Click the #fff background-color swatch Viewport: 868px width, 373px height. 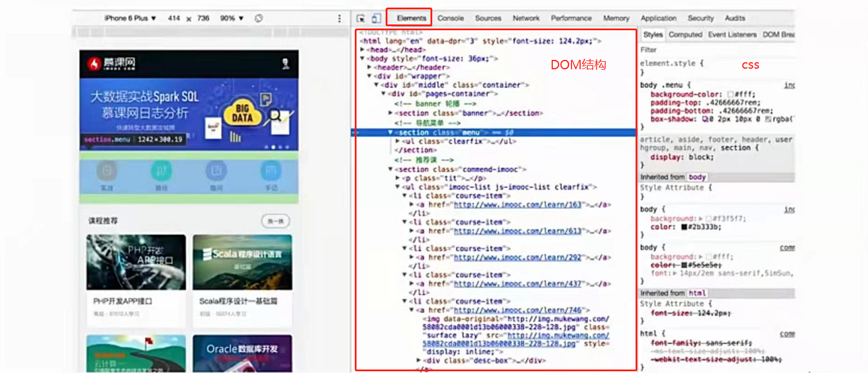point(731,94)
